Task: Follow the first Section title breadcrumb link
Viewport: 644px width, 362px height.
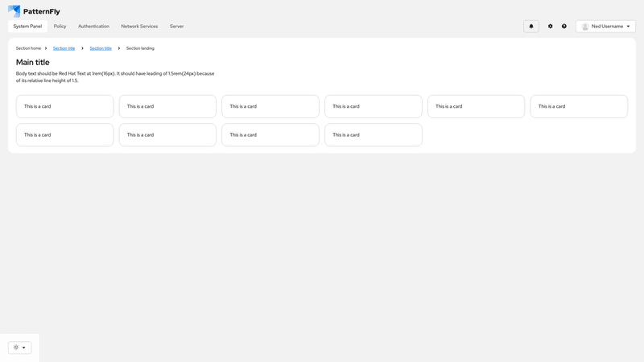Action: (x=64, y=48)
